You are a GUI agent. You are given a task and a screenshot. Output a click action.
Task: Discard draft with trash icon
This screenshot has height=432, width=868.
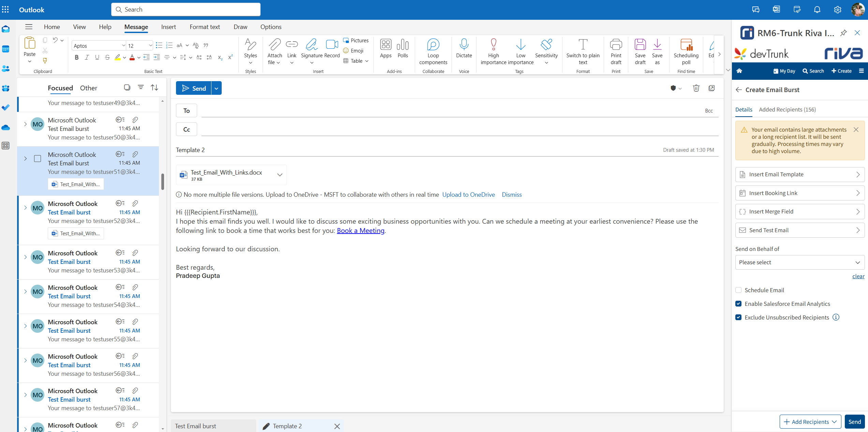point(696,88)
